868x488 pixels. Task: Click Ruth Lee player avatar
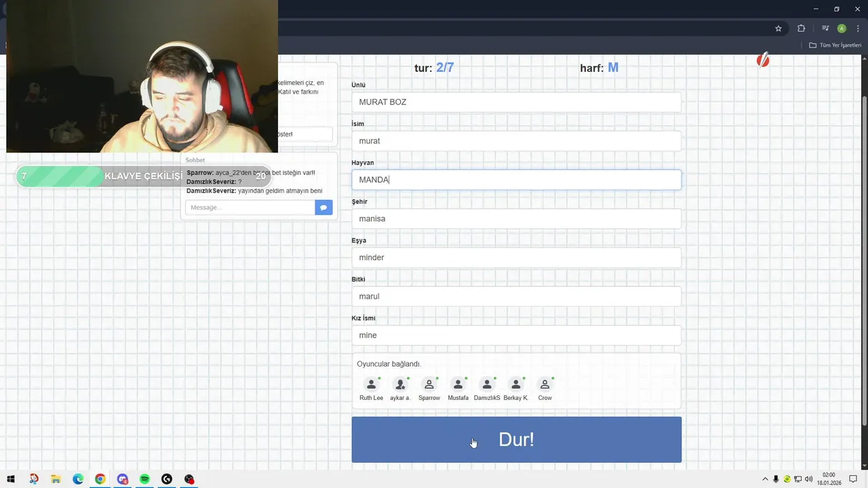[x=371, y=385]
